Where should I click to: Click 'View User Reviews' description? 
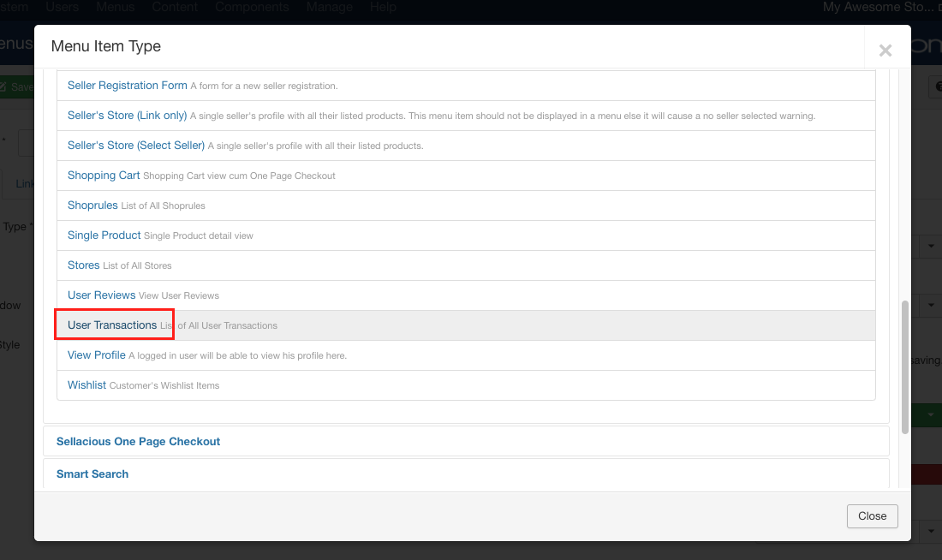[178, 296]
